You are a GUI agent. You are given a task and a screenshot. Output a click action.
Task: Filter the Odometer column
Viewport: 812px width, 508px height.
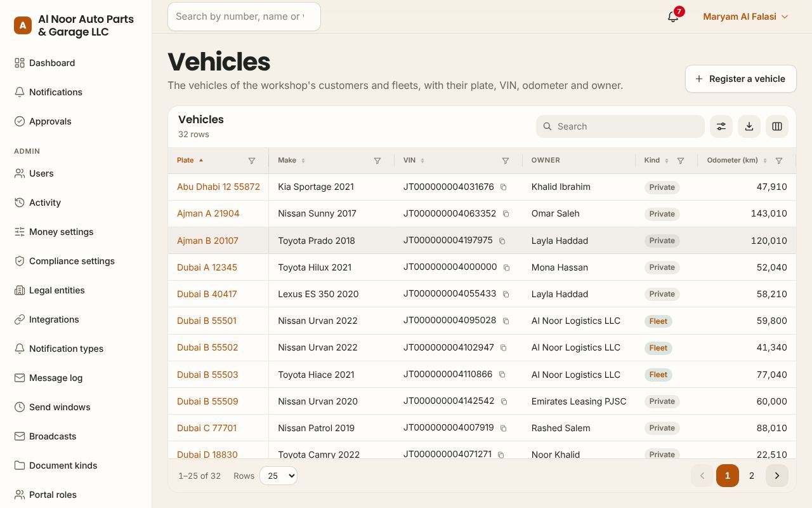779,161
